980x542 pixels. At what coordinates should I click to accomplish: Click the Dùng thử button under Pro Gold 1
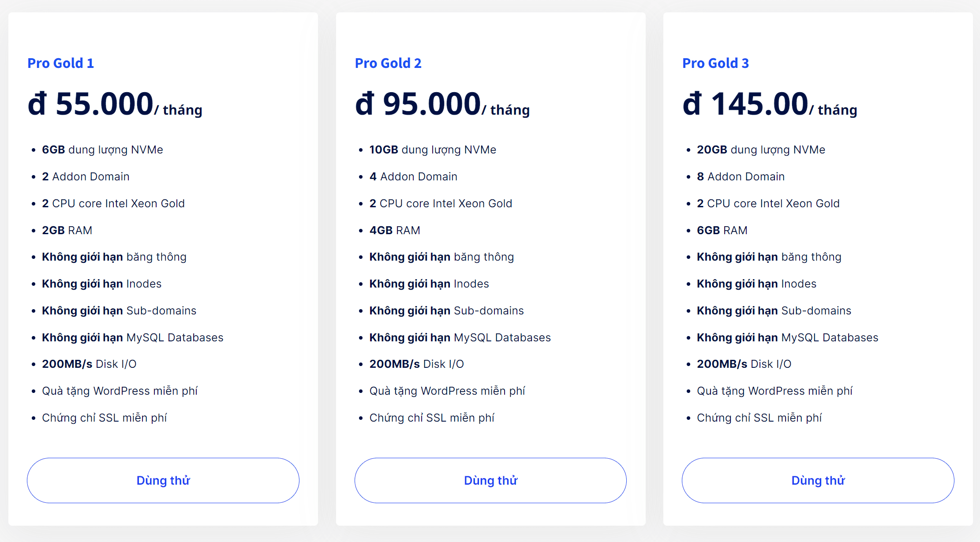[x=163, y=480]
